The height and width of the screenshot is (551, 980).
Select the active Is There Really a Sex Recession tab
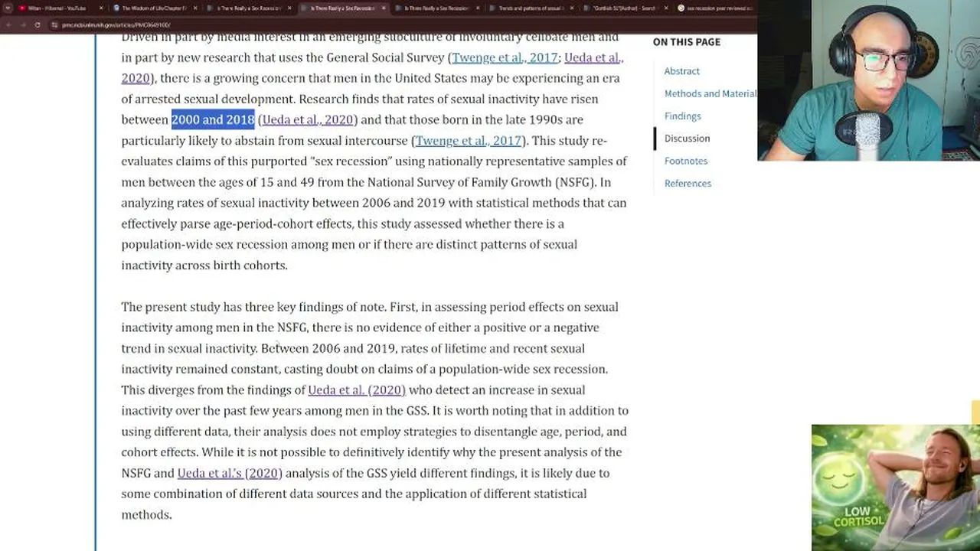click(x=341, y=8)
